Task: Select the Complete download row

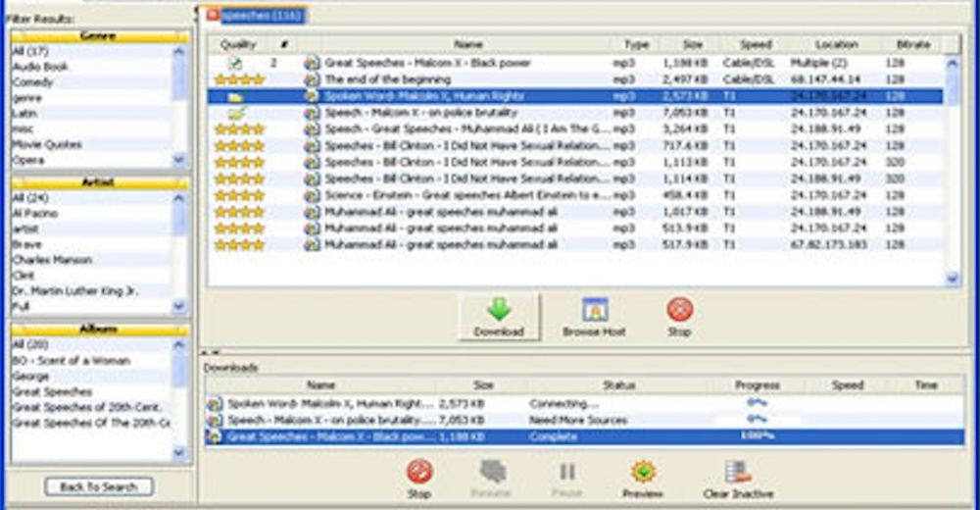Action: point(584,436)
